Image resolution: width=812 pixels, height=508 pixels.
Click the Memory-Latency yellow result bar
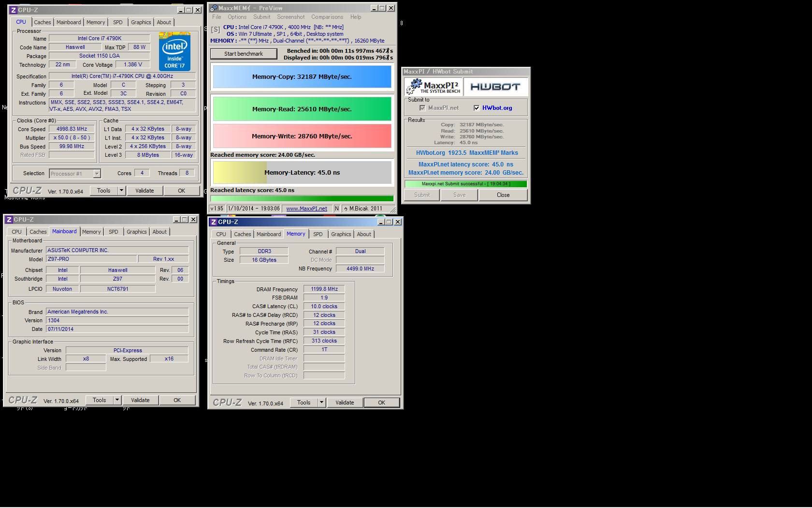302,172
